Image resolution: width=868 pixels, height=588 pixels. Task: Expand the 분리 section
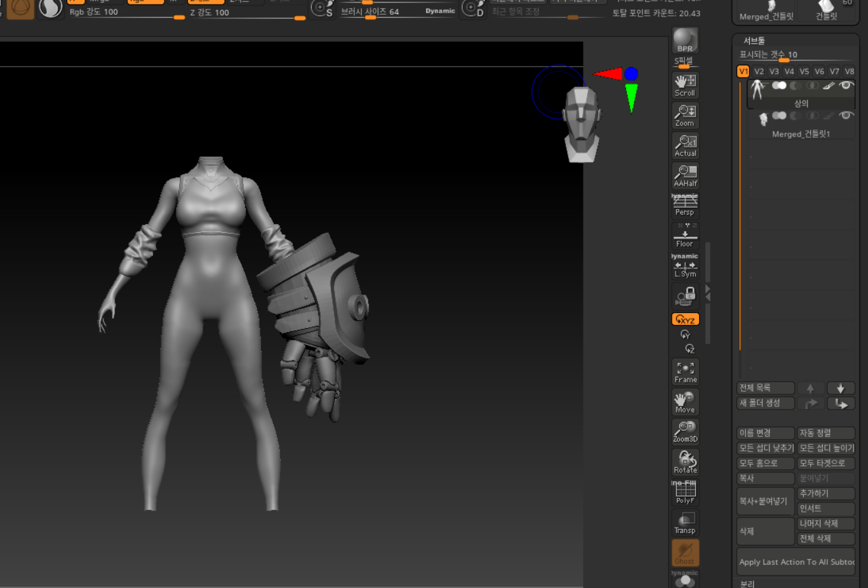[747, 584]
